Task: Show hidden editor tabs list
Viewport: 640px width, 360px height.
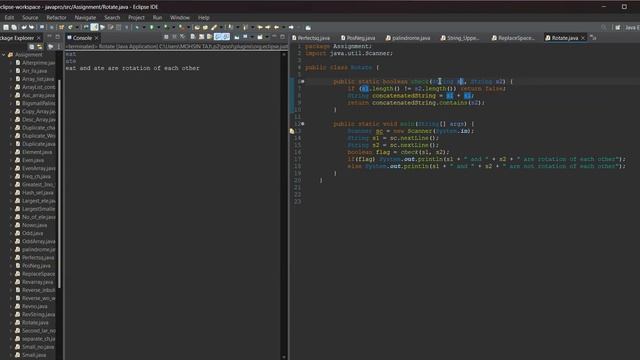Action: pos(593,38)
